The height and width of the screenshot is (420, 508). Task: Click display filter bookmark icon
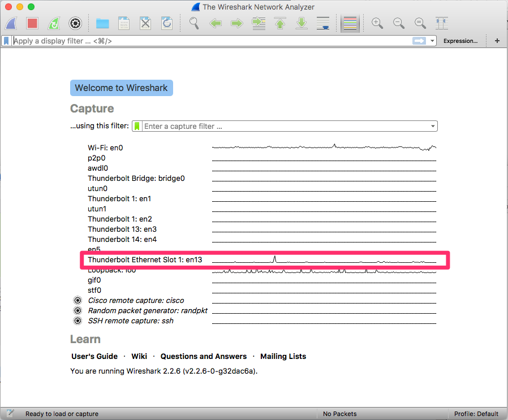(x=6, y=41)
